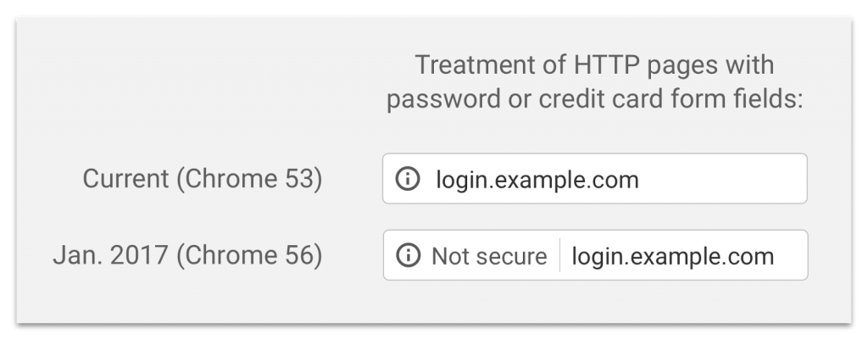Click the Not secure warning label
The height and width of the screenshot is (340, 868).
[489, 255]
